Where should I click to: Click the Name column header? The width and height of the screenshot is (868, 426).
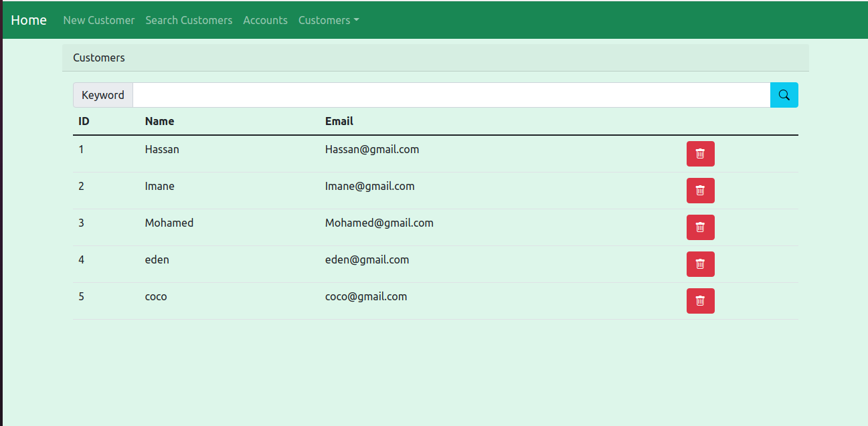click(x=159, y=121)
